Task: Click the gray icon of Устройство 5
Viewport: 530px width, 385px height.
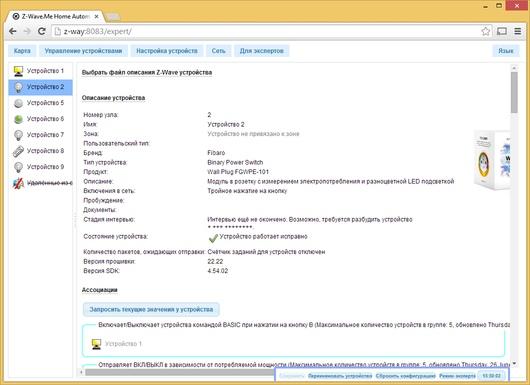Action: point(18,103)
